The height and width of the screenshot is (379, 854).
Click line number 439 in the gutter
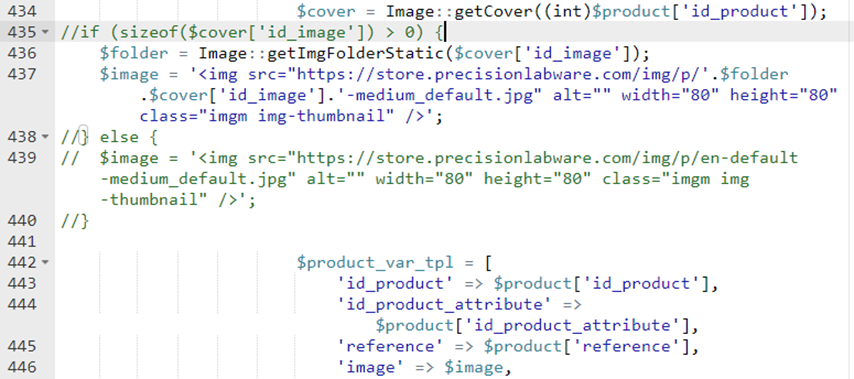[22, 158]
